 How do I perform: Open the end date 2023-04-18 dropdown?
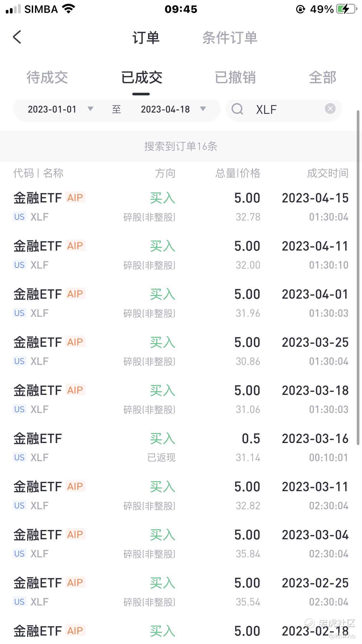[165, 109]
